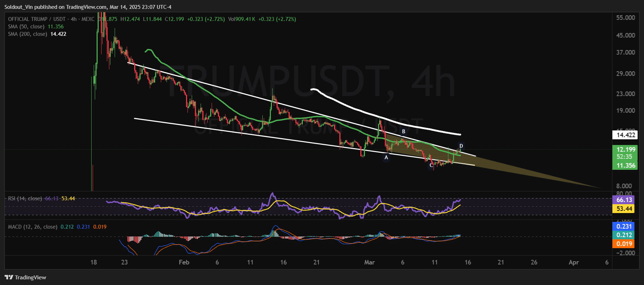The height and width of the screenshot is (285, 644).
Task: Click the H12.474 high value in the legend
Action: coord(130,19)
